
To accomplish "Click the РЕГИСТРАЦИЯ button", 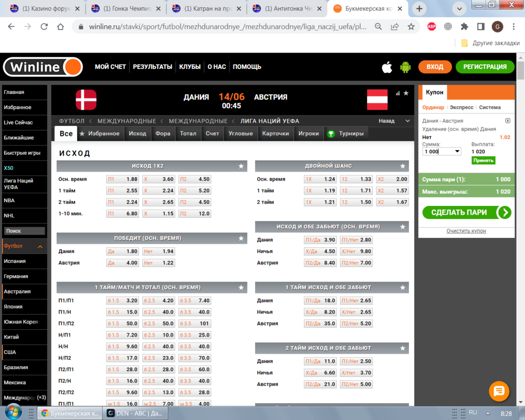I will point(485,67).
